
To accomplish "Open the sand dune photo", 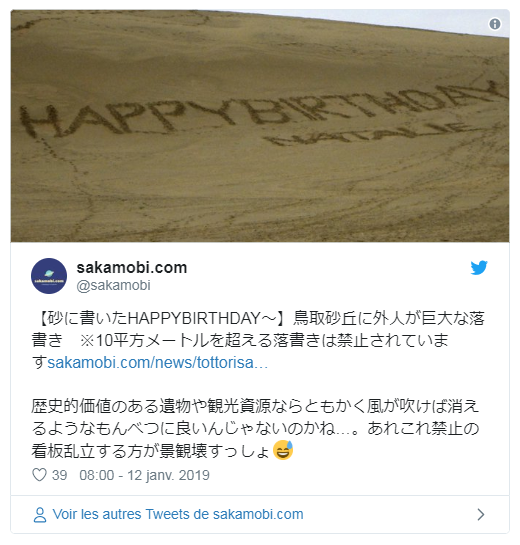I will 260,126.
